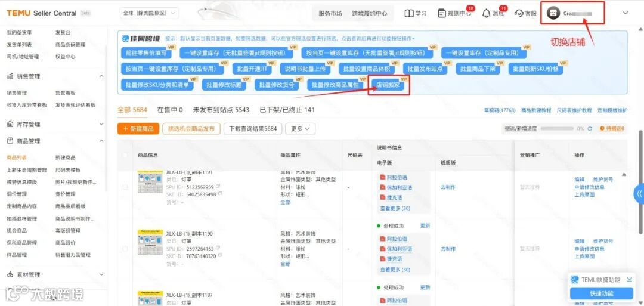Open 跨境履约中心 in the top bar
This screenshot has width=644, height=306.
click(x=370, y=13)
